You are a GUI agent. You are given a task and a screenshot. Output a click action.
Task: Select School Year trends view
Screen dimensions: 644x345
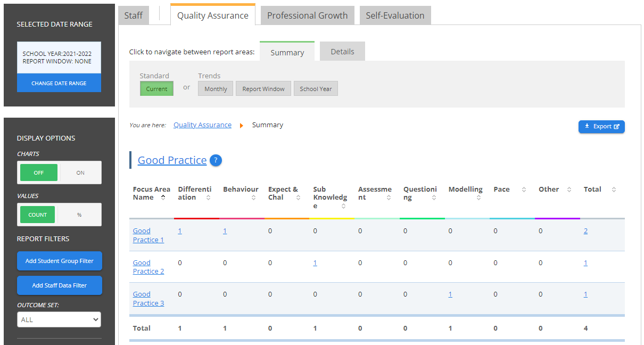click(316, 89)
